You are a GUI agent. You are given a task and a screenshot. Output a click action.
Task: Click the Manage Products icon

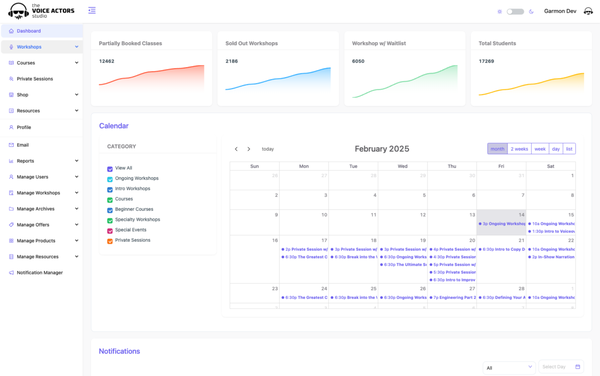11,241
